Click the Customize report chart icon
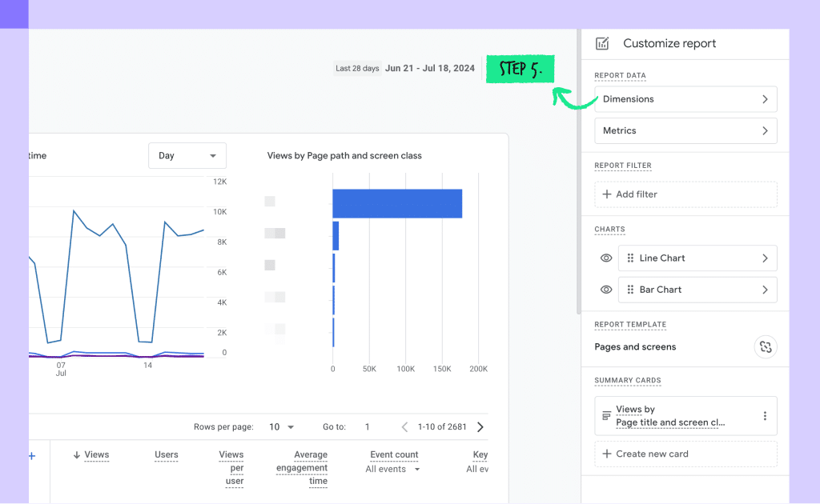 [x=602, y=43]
